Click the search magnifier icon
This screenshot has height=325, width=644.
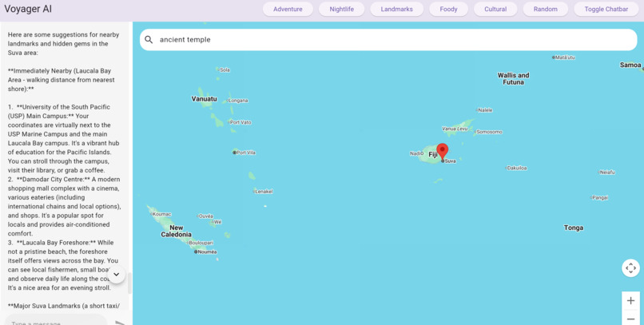(x=149, y=40)
